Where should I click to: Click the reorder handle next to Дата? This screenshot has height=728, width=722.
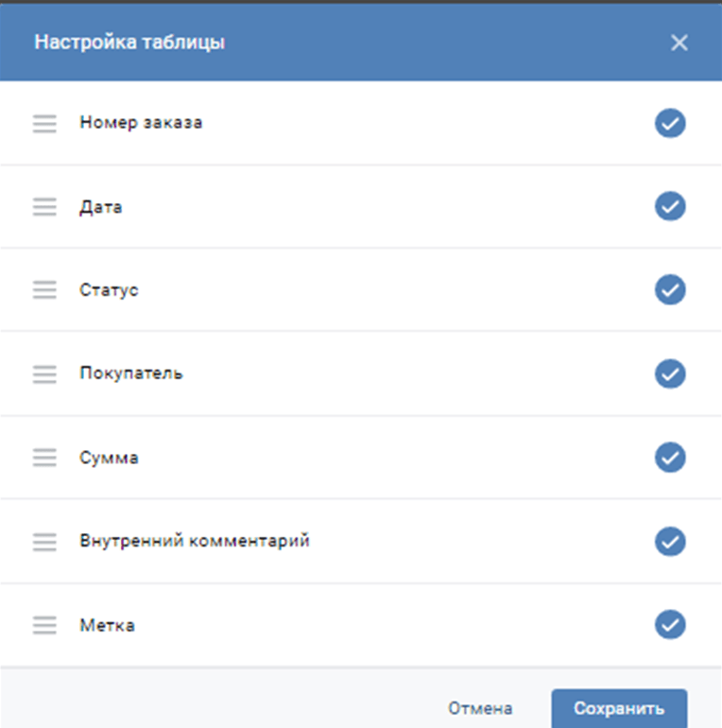click(x=44, y=207)
